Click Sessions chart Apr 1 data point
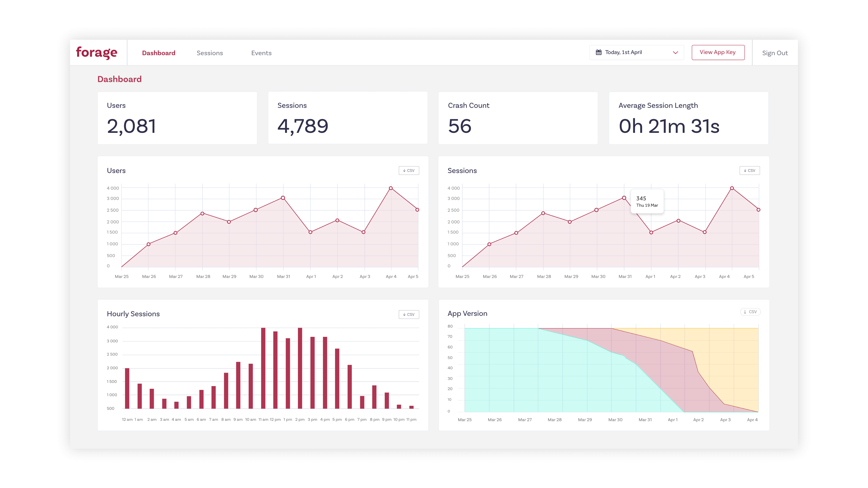The width and height of the screenshot is (868, 488). (x=651, y=232)
